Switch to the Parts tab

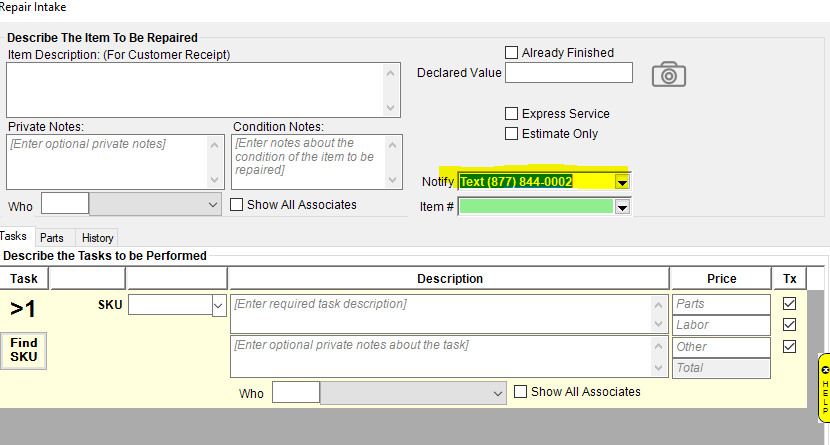(x=52, y=238)
